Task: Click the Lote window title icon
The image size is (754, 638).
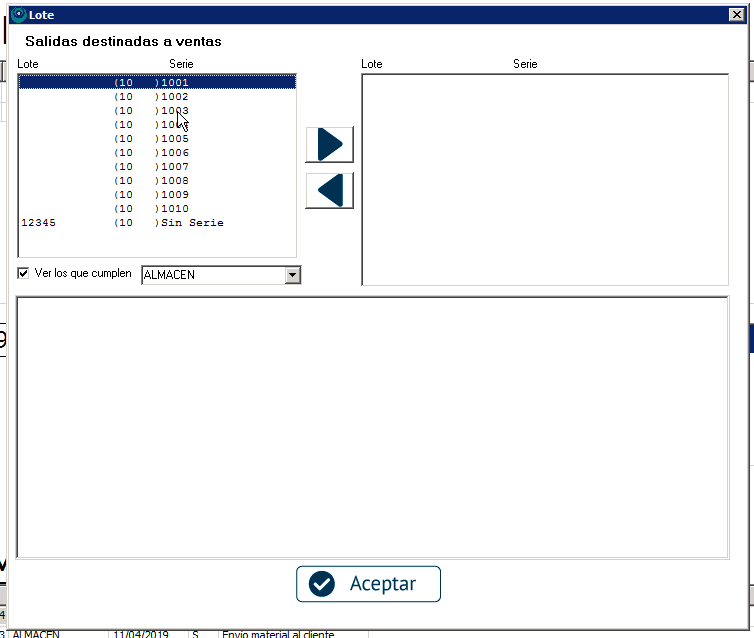Action: tap(17, 15)
